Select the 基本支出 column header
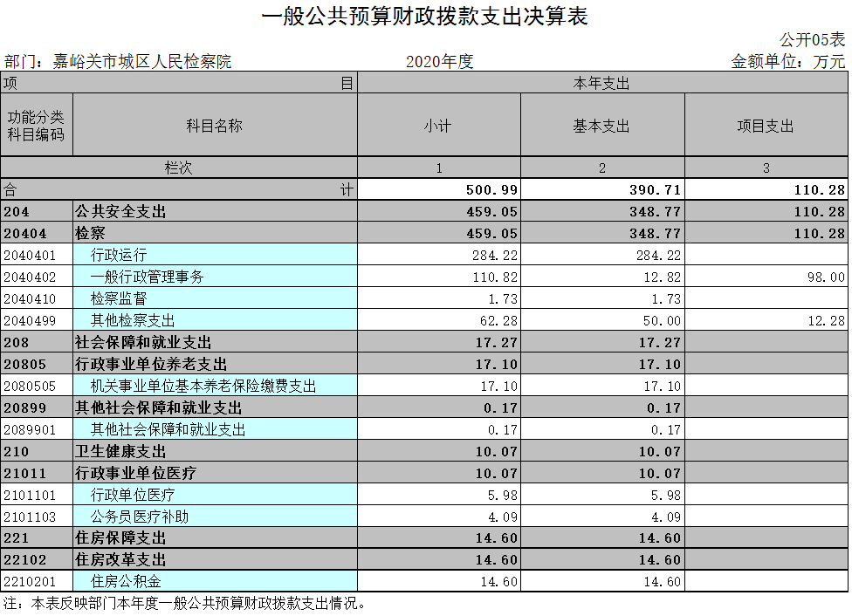Image resolution: width=852 pixels, height=616 pixels. [x=601, y=126]
